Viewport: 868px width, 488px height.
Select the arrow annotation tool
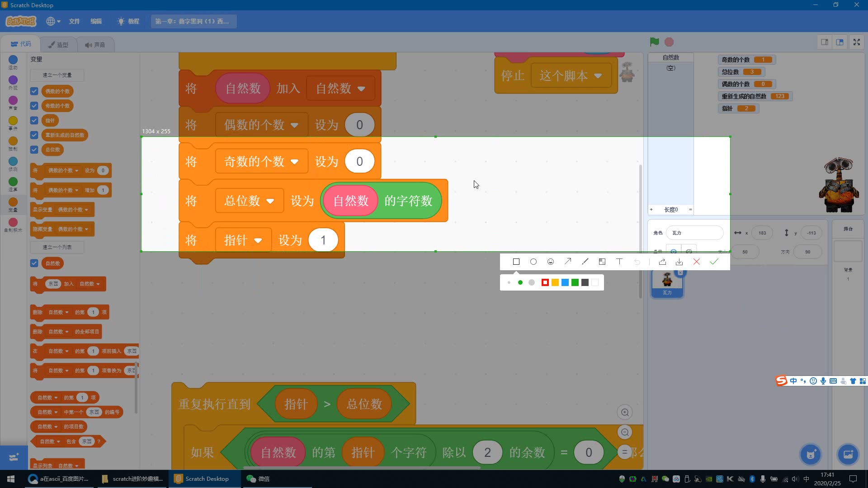[x=568, y=261]
